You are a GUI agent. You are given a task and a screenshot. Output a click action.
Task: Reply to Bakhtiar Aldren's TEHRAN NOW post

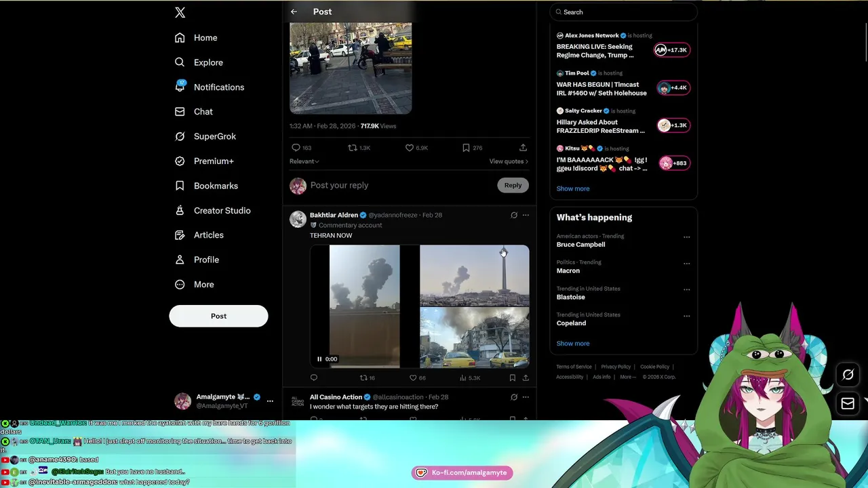coord(313,378)
